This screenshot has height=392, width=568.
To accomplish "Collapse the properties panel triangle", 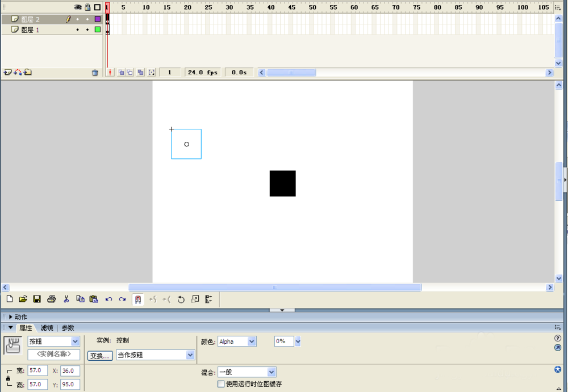I will [x=10, y=327].
